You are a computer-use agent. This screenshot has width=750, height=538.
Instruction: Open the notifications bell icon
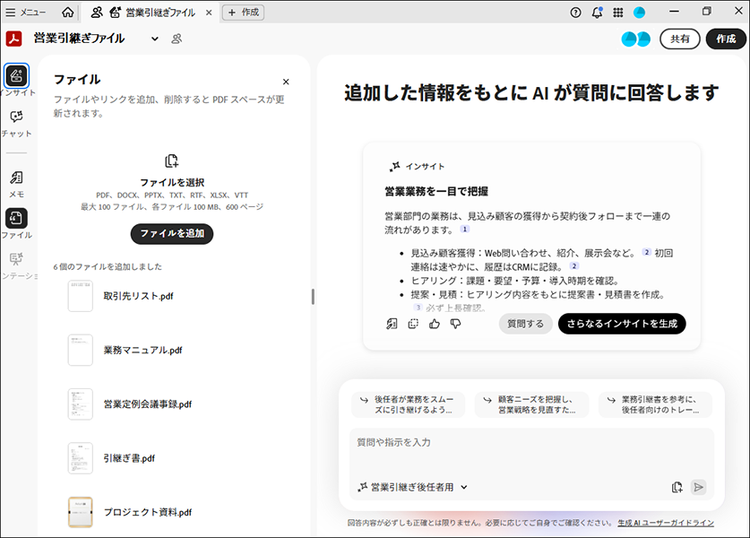pyautogui.click(x=597, y=12)
